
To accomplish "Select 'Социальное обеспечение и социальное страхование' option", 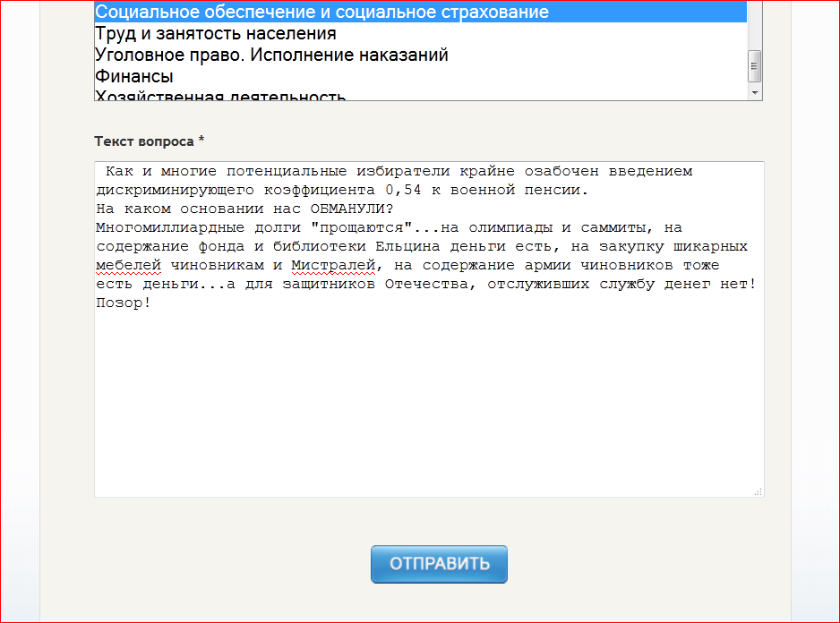I will (x=321, y=13).
